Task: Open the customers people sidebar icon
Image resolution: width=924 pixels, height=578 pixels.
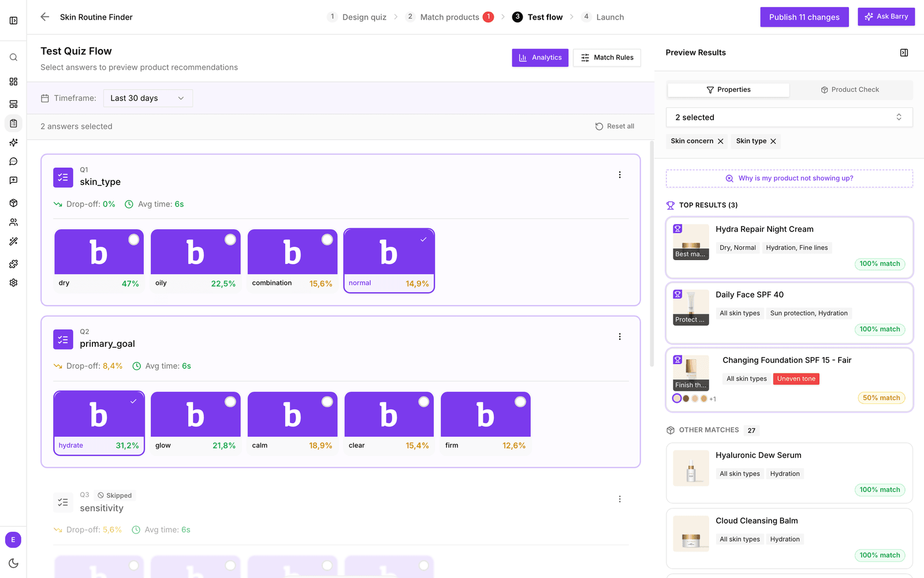Action: pos(13,222)
